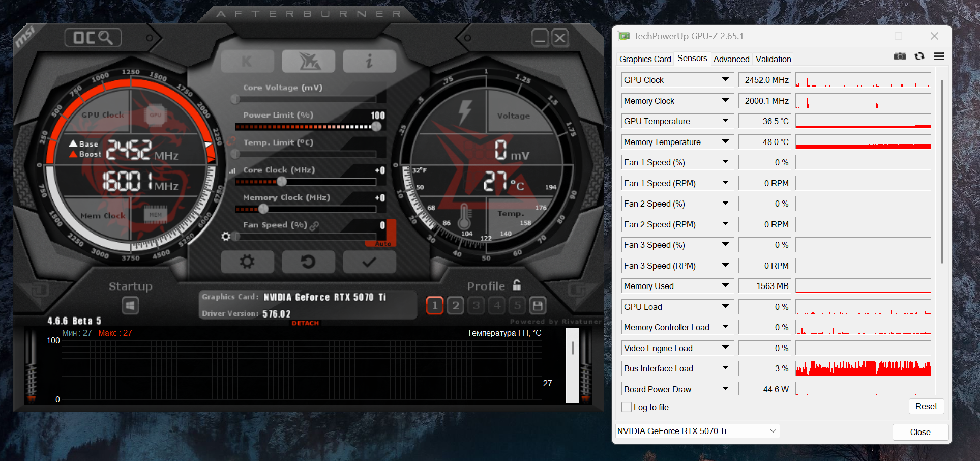Click the Reset button in GPU-Z
The height and width of the screenshot is (461, 980).
click(926, 406)
